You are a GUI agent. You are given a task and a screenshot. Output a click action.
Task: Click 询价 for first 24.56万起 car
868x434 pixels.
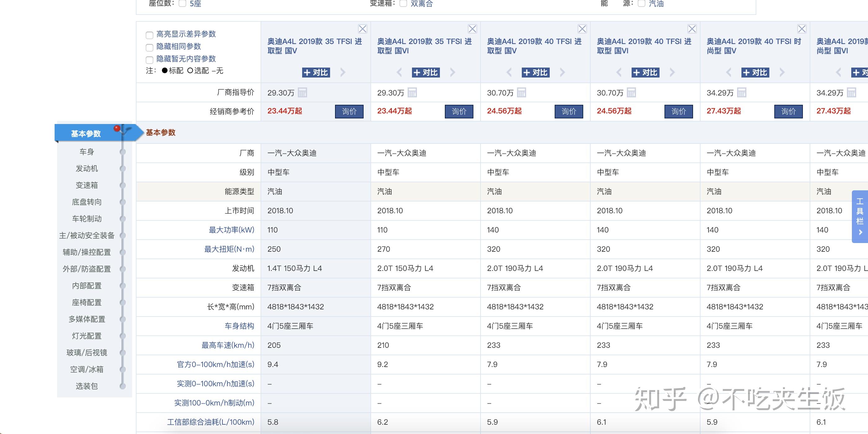pos(569,112)
